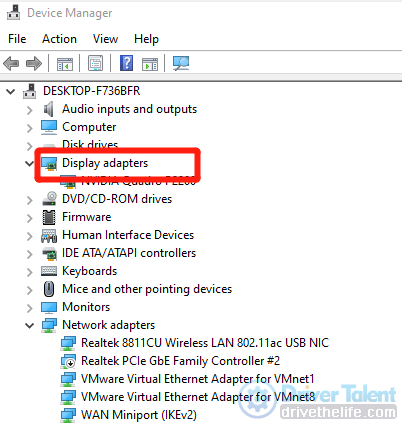This screenshot has height=424, width=402.
Task: Show or hide the console tree pane
Action: click(65, 63)
